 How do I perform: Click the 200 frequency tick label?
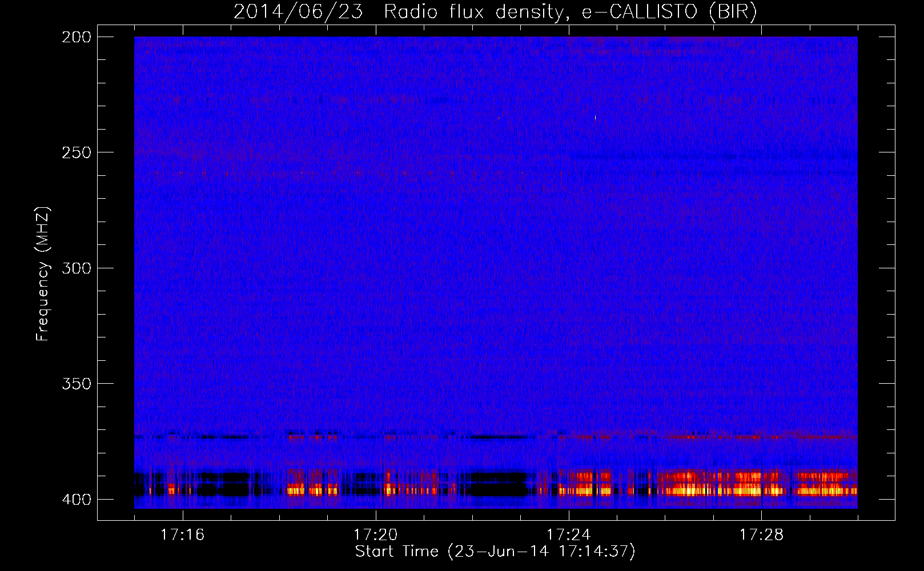click(76, 37)
